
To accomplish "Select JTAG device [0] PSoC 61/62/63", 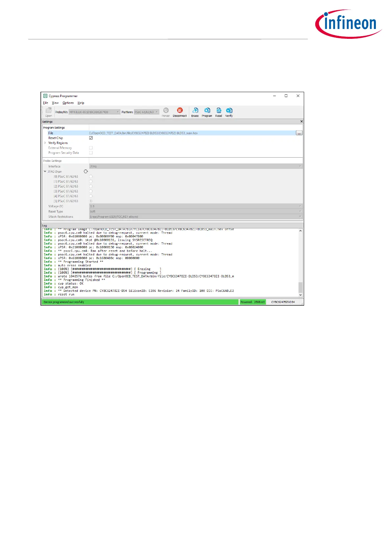I will (91, 177).
